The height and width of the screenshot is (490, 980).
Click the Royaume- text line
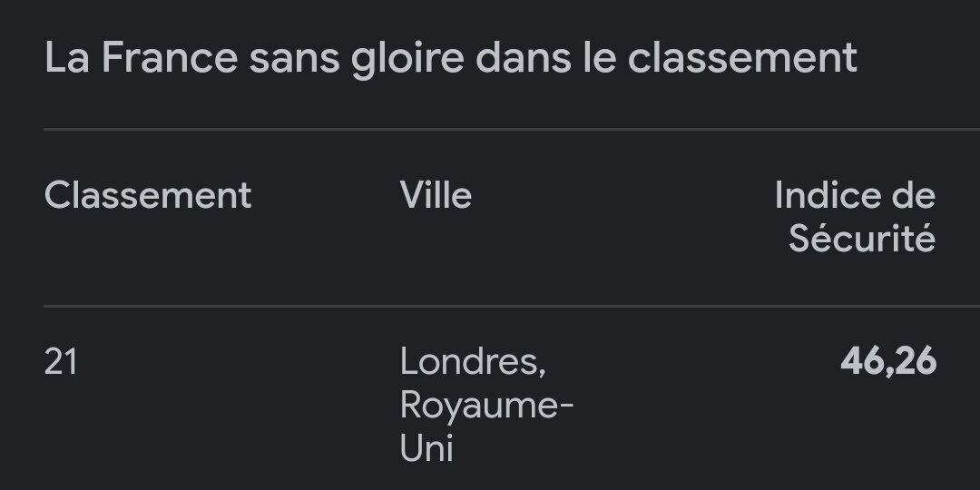tap(486, 407)
